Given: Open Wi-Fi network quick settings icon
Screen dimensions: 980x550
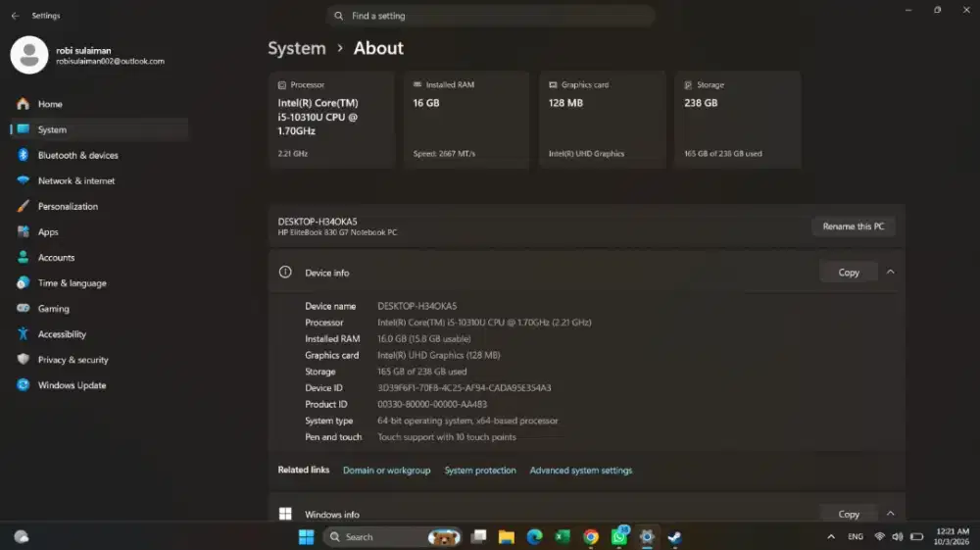Looking at the screenshot, I should click(879, 537).
